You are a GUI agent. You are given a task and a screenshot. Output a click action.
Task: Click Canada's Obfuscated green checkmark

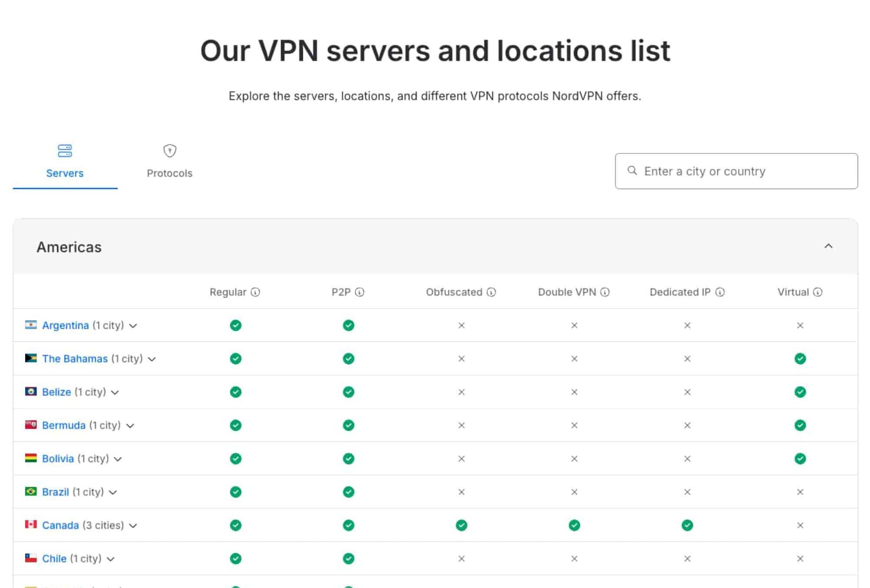461,525
